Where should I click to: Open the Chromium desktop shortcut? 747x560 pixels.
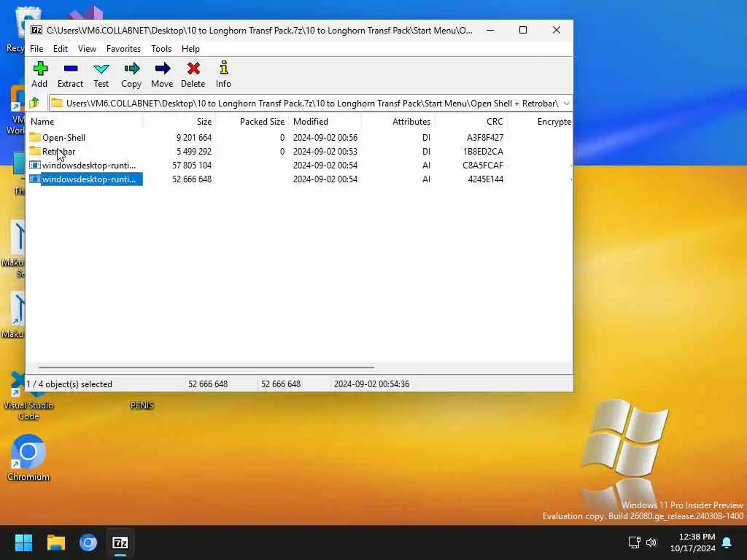click(28, 458)
